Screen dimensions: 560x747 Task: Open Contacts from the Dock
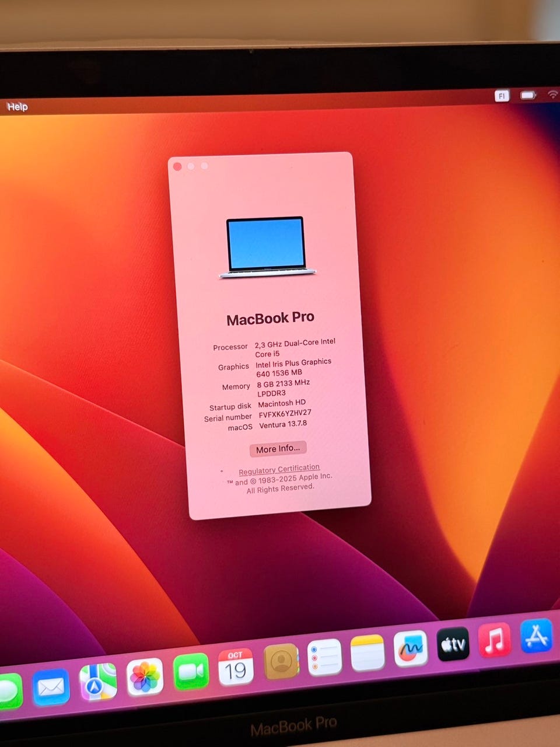click(x=282, y=661)
